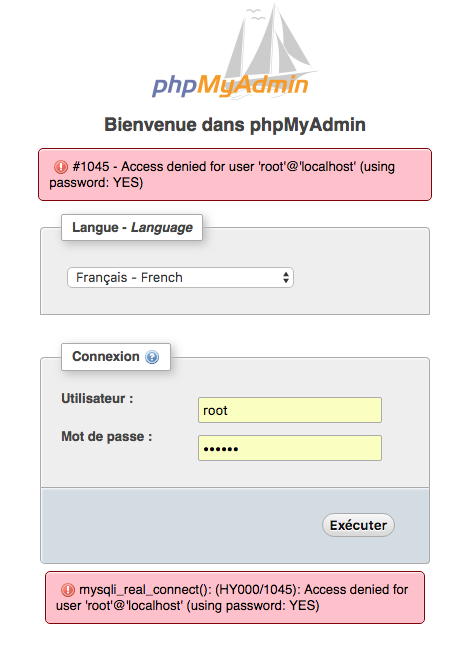Click the #1045 Access denied message box
The image size is (464, 658).
[235, 175]
